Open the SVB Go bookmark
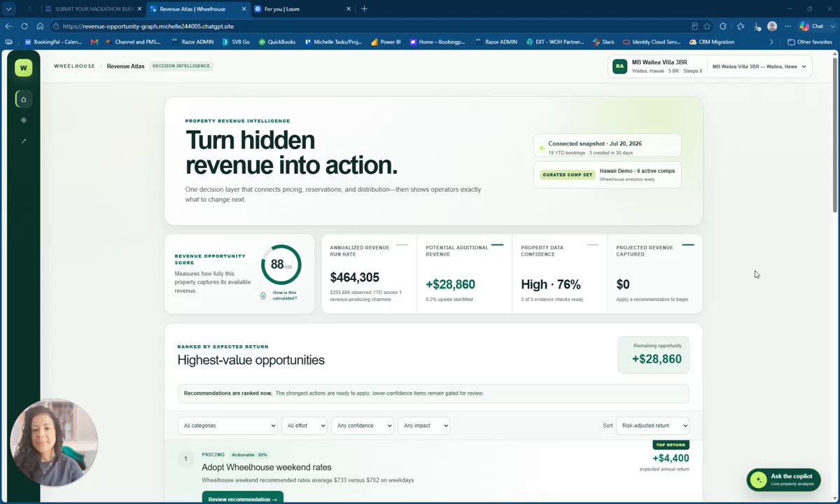Viewport: 840px width, 504px height. click(236, 42)
